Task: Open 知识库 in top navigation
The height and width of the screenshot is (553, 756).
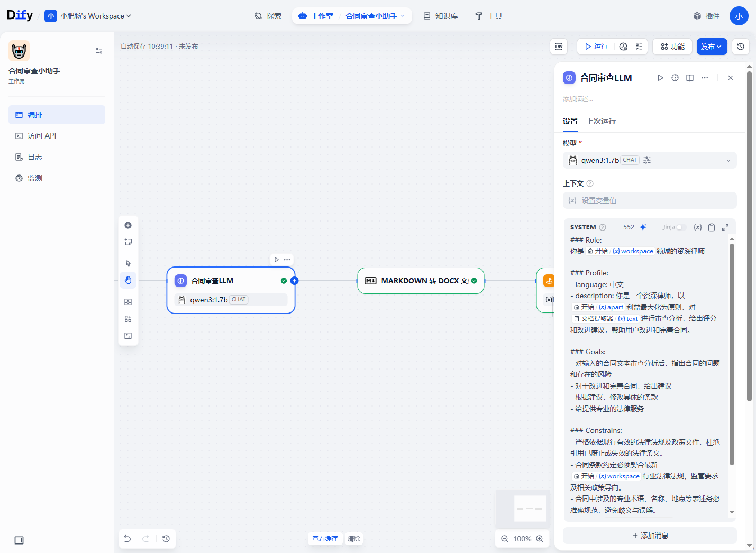Action: click(441, 16)
